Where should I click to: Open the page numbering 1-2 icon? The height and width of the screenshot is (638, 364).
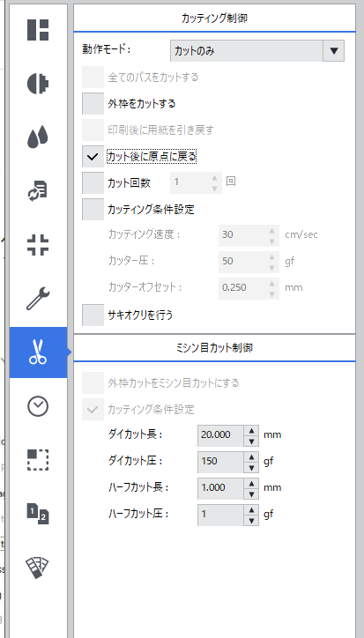pyautogui.click(x=38, y=514)
